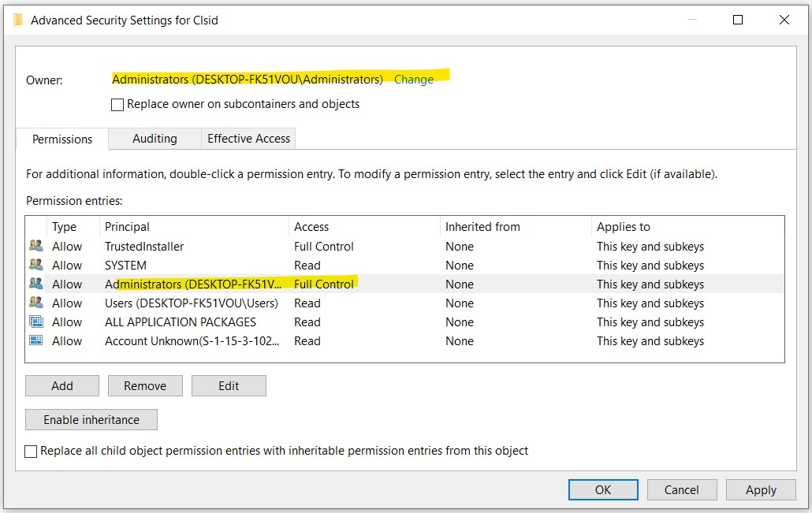Click Enable inheritance button
This screenshot has height=513, width=812.
(91, 420)
